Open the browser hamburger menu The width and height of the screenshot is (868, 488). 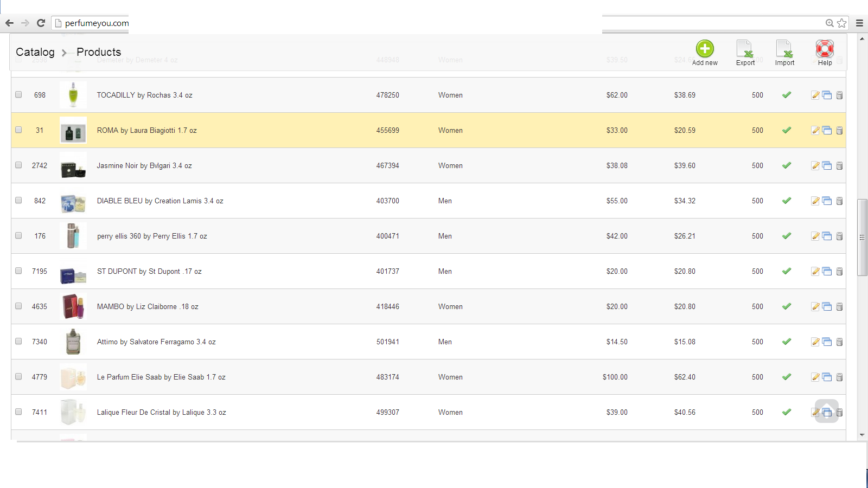tap(859, 23)
